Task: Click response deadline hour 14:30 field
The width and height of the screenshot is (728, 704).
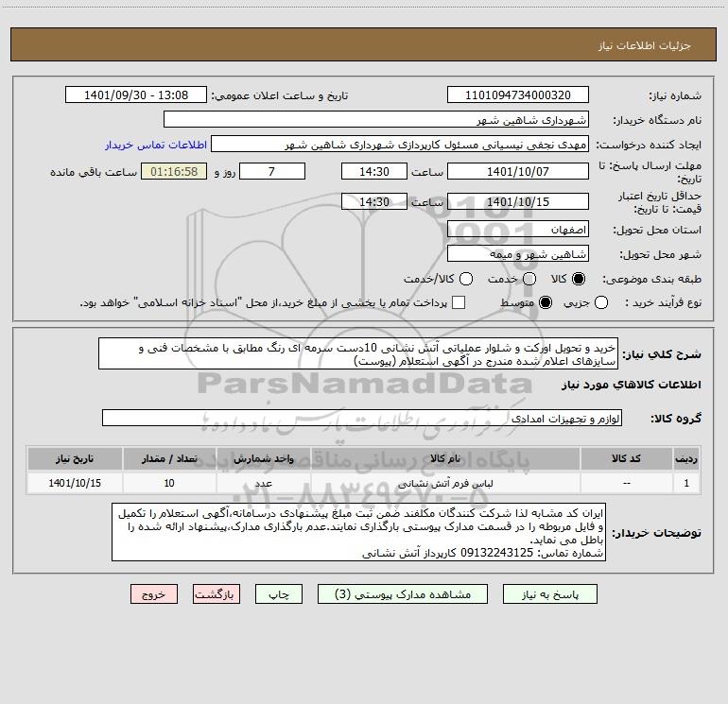Action: [x=374, y=171]
